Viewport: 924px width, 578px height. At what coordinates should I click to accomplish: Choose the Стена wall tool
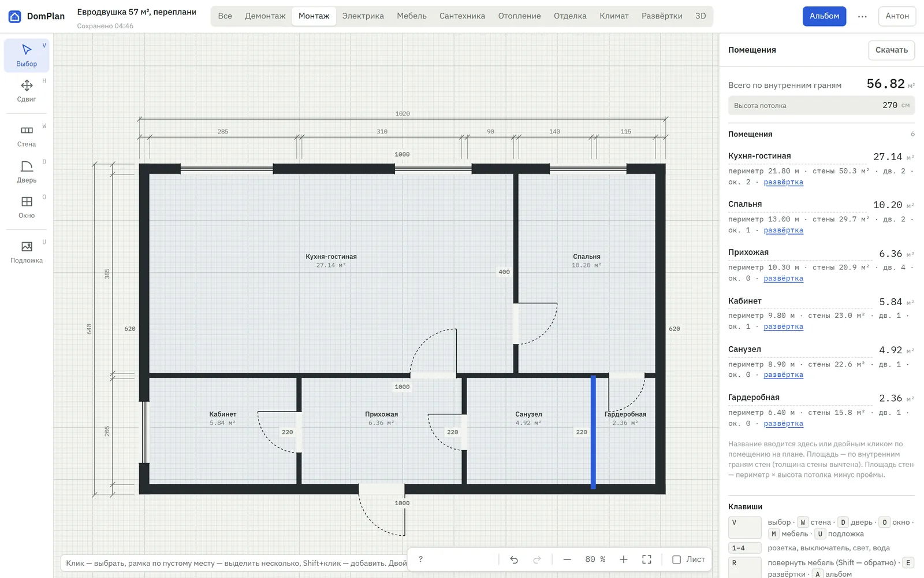point(27,136)
